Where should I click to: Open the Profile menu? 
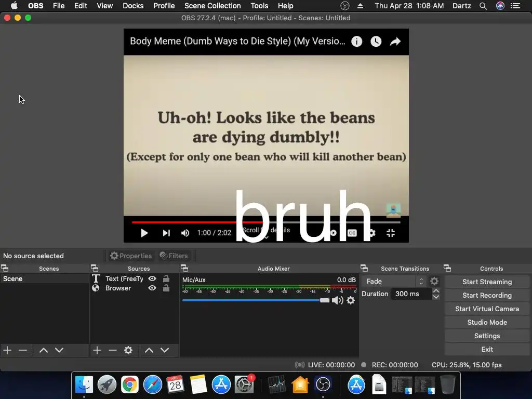point(164,6)
